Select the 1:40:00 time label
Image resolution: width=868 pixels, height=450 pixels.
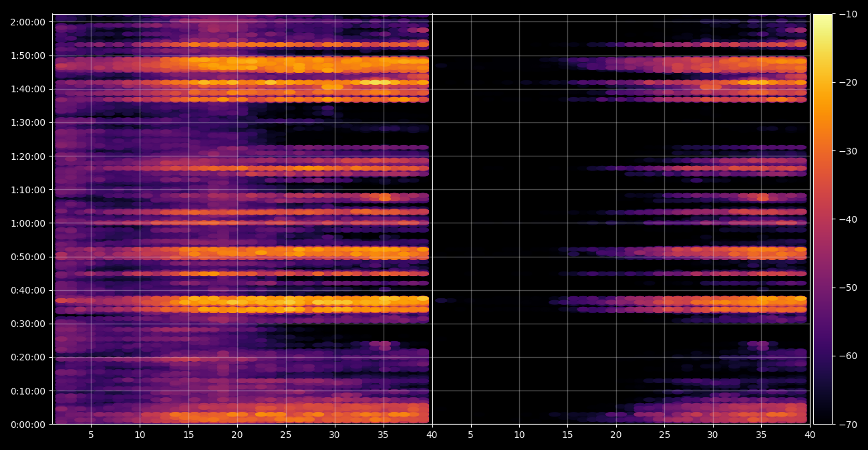click(28, 88)
